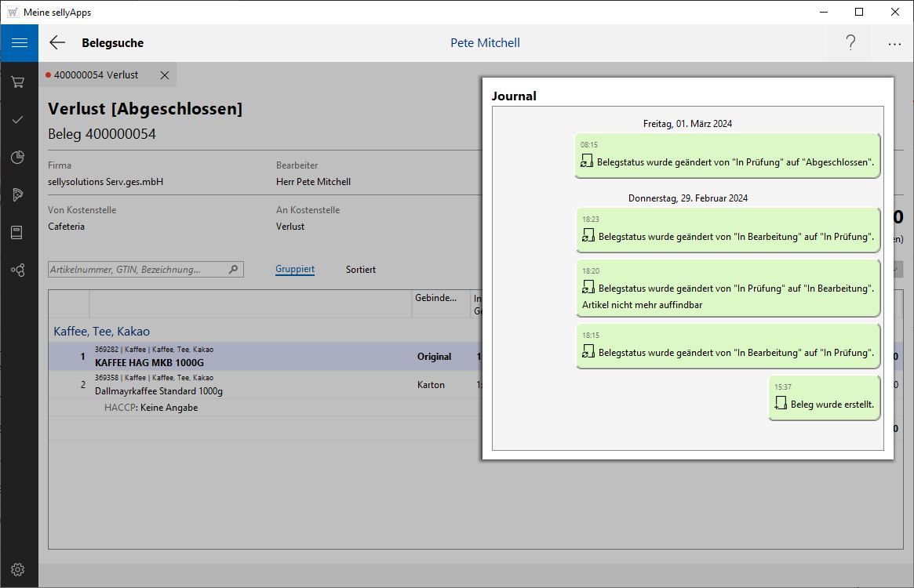Select the 400000054 Verlust tab
Viewport: 914px width, 588px height.
click(x=96, y=75)
